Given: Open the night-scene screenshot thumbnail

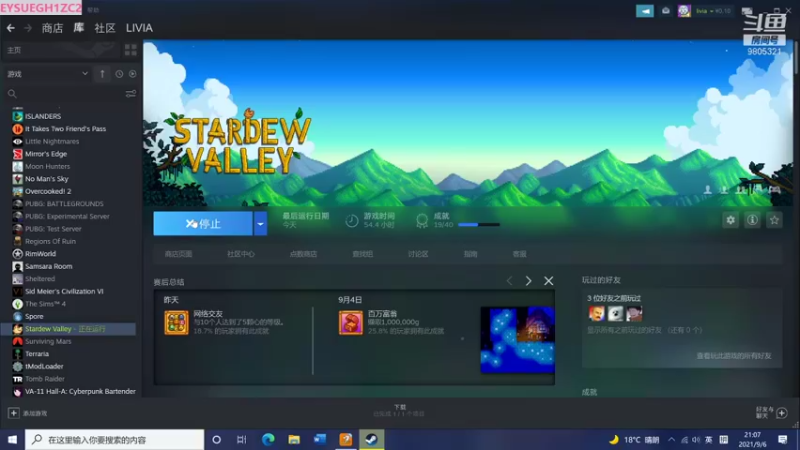Looking at the screenshot, I should (x=517, y=340).
